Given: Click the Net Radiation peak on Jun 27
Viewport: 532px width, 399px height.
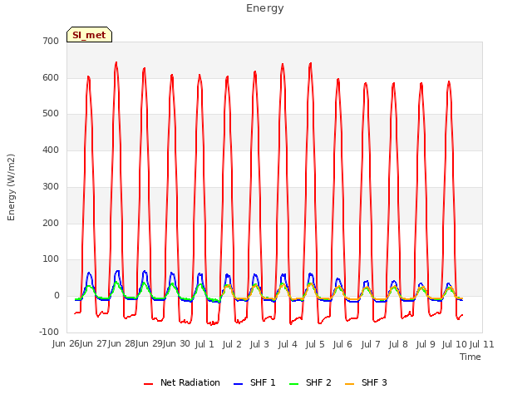Looking at the screenshot, I should tap(116, 63).
